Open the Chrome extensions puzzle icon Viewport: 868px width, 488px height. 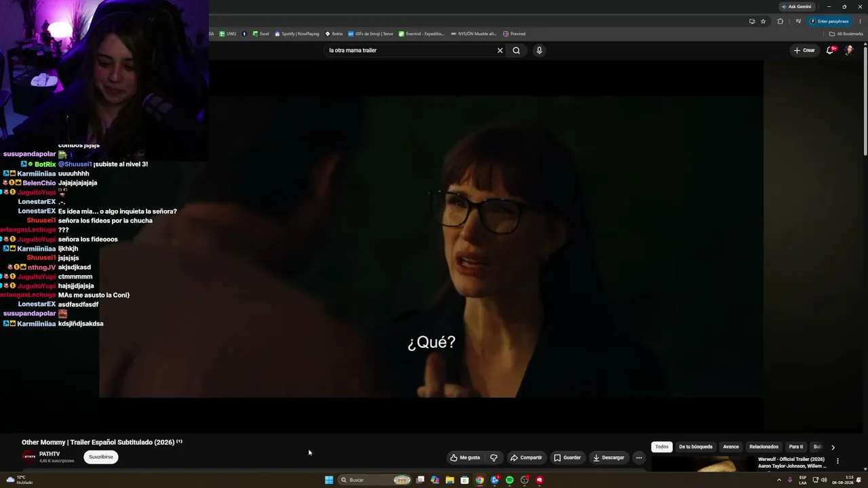tap(780, 21)
